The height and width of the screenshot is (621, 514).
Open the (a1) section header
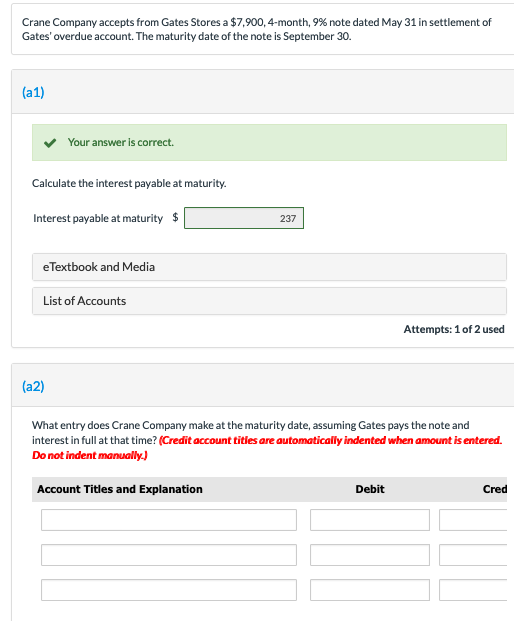coord(33,92)
